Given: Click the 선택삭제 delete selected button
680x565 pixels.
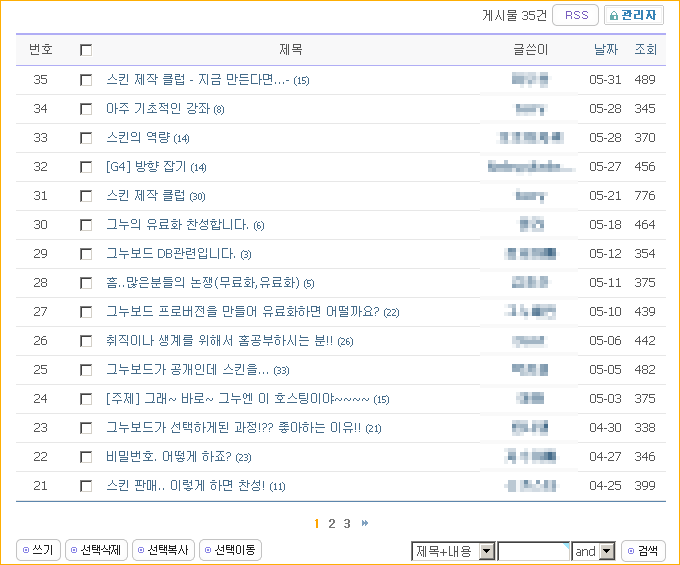Looking at the screenshot, I should tap(96, 550).
